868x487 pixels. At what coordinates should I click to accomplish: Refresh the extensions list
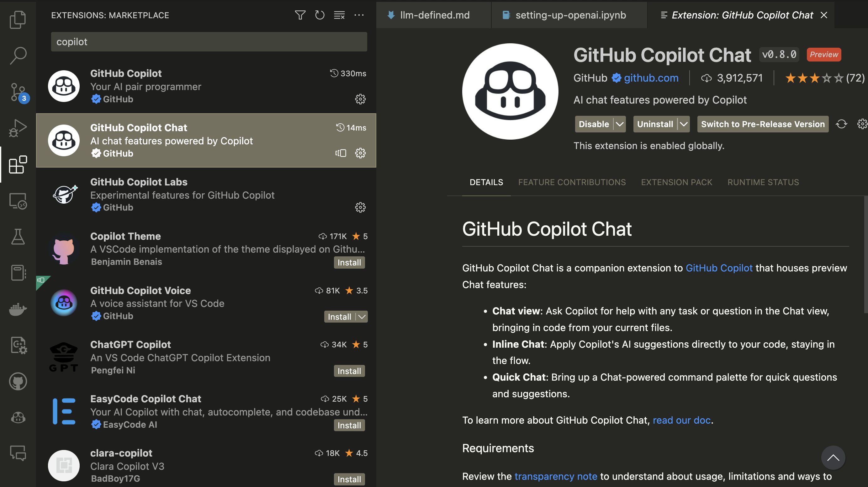pos(320,15)
